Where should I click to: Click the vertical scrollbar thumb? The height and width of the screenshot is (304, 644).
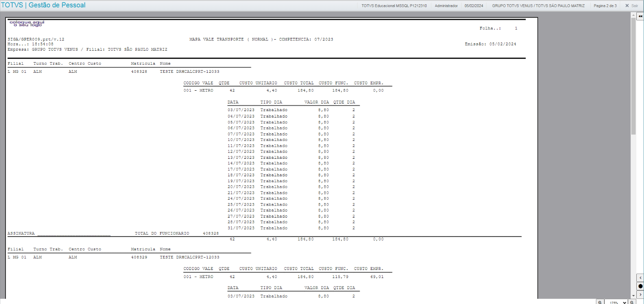pyautogui.click(x=633, y=77)
